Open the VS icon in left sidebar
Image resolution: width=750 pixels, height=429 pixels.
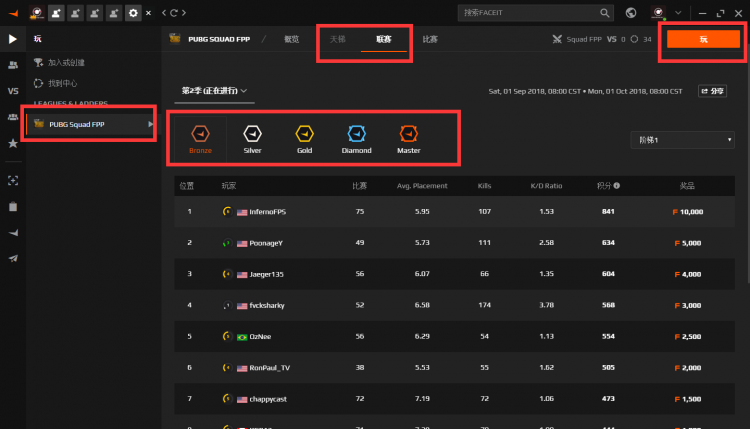click(x=13, y=91)
